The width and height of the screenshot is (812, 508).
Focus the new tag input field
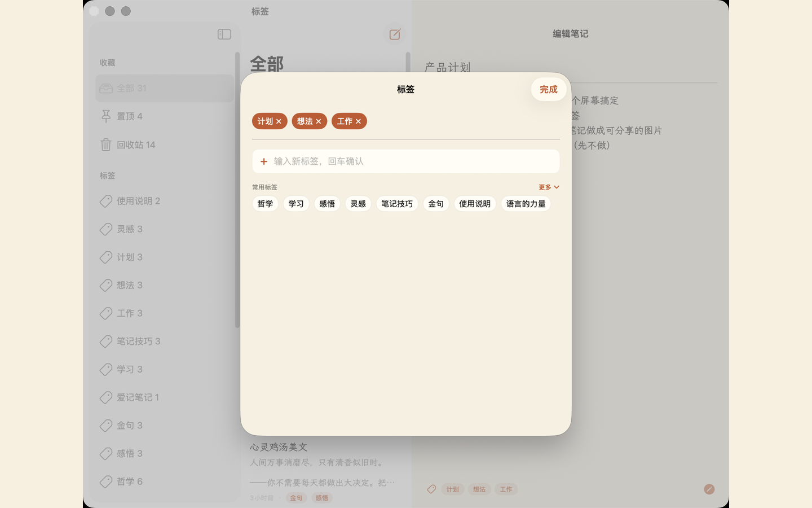point(406,161)
